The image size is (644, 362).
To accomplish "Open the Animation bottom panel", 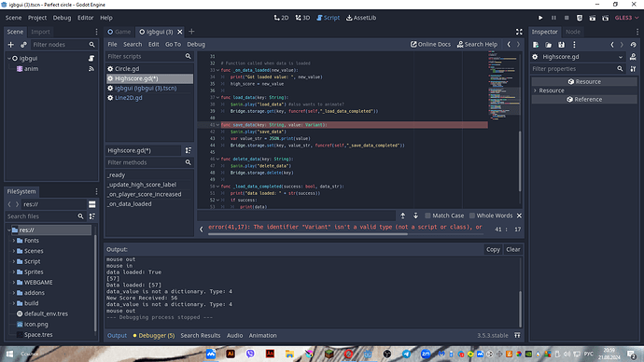I will (x=262, y=335).
